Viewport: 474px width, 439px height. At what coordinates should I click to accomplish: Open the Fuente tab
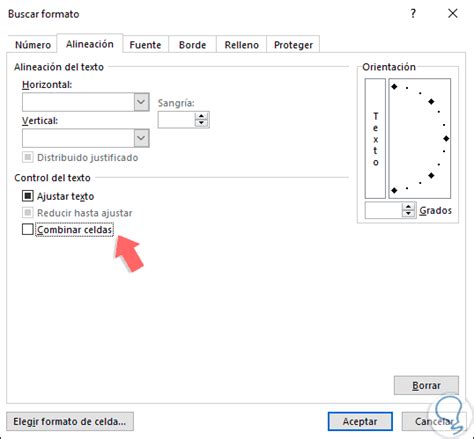pos(145,45)
